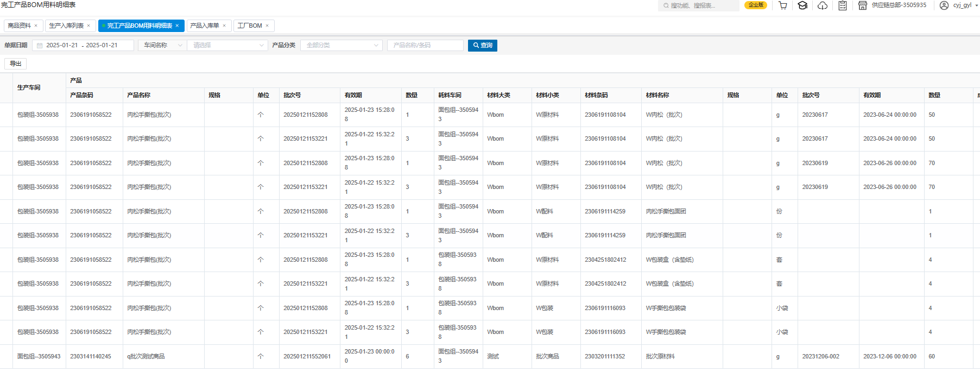The width and height of the screenshot is (980, 372).
Task: Click the store icon beside 供应链总部-3505935
Action: (x=862, y=5)
